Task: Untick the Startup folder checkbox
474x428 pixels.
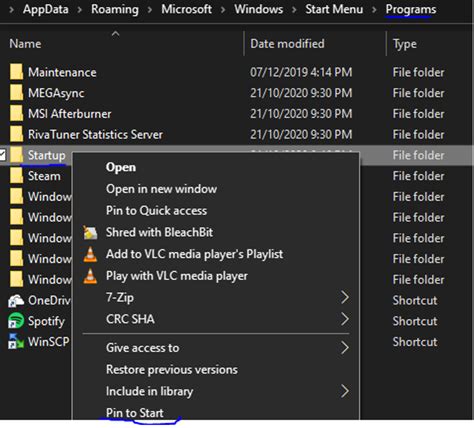Action: point(2,155)
